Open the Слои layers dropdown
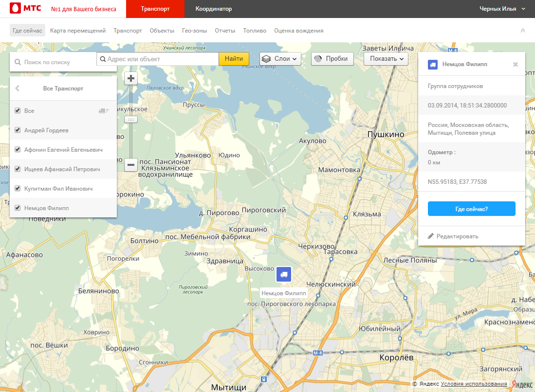Screen dimensions: 535x392 pos(280,59)
